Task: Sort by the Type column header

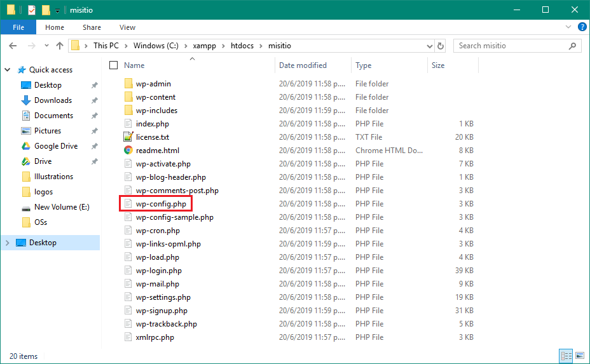Action: tap(363, 65)
